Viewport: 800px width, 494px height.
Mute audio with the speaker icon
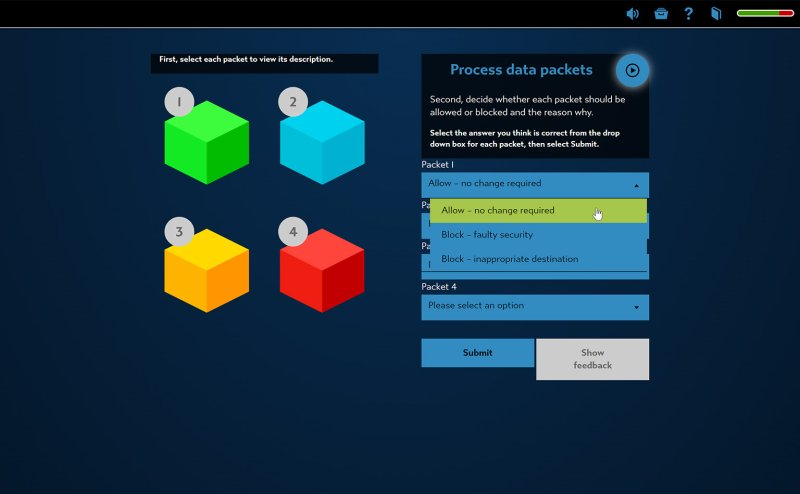(632, 14)
